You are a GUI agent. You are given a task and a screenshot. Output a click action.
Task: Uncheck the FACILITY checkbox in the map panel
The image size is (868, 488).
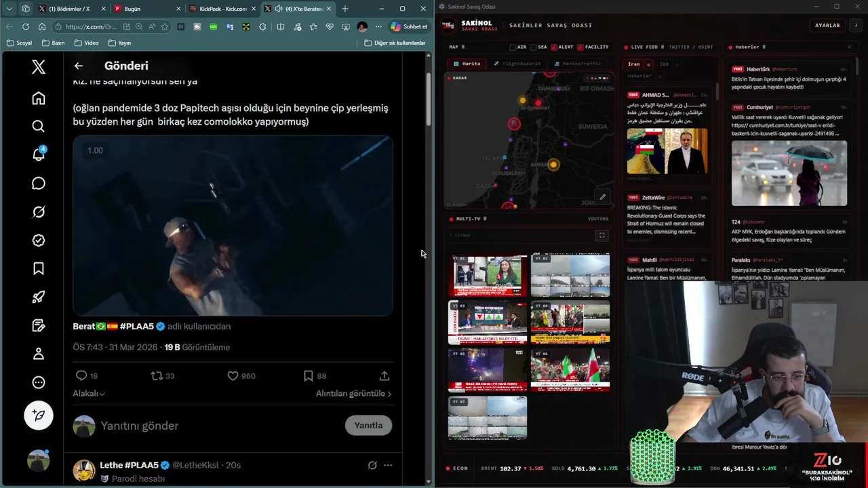tap(580, 47)
